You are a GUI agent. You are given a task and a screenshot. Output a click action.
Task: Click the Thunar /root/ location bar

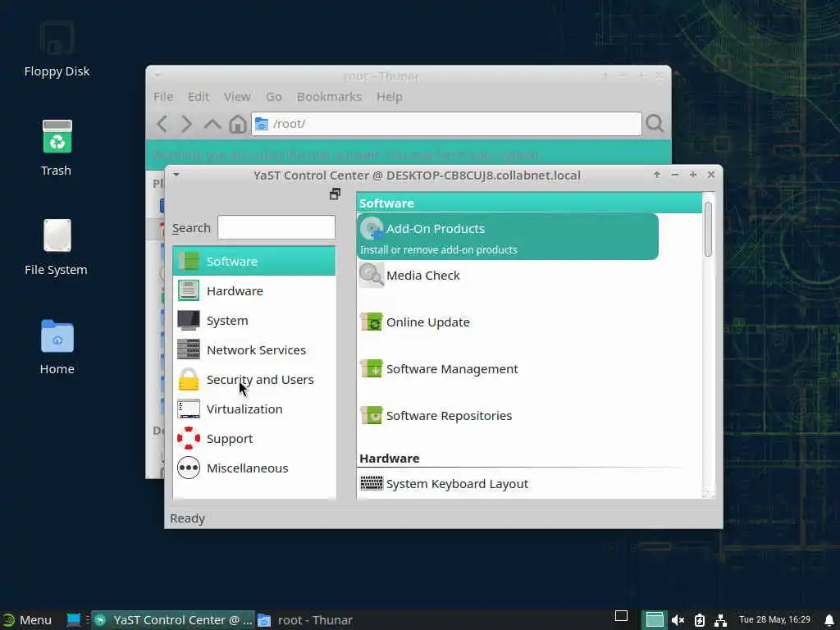pyautogui.click(x=446, y=124)
